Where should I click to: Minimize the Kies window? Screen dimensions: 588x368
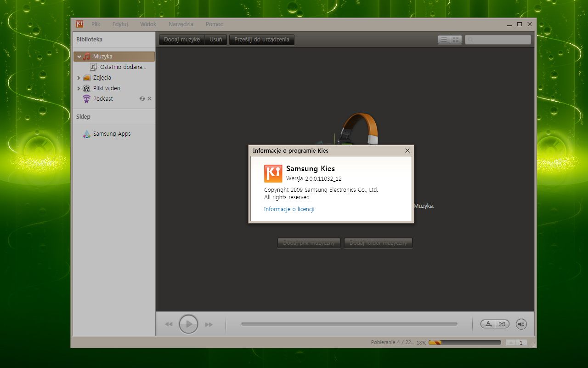pyautogui.click(x=510, y=24)
